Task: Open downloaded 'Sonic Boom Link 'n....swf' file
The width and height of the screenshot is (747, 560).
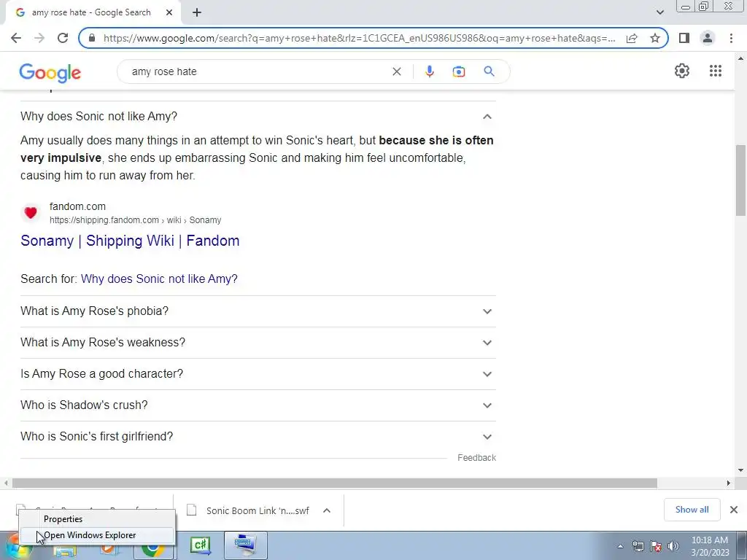Action: 258,510
